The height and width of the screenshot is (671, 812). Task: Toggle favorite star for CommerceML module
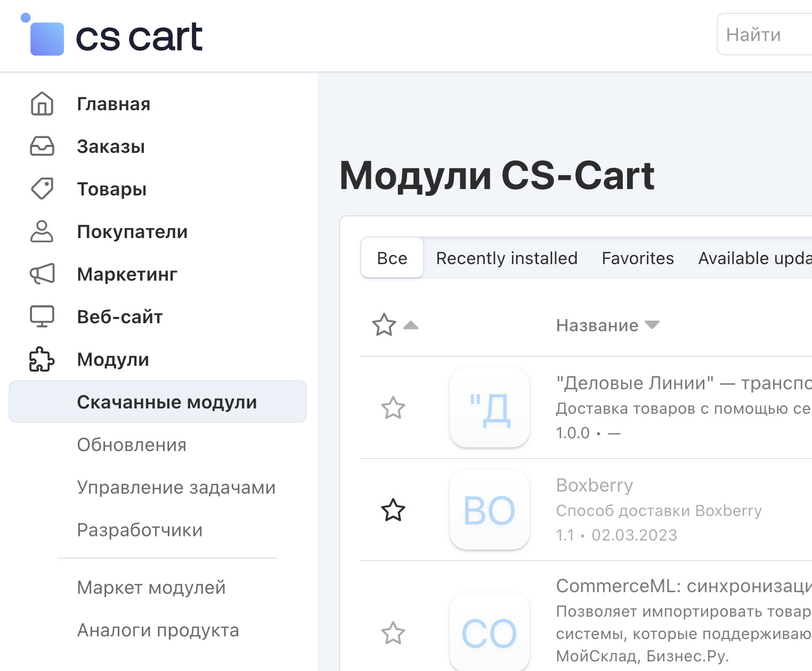coord(393,634)
